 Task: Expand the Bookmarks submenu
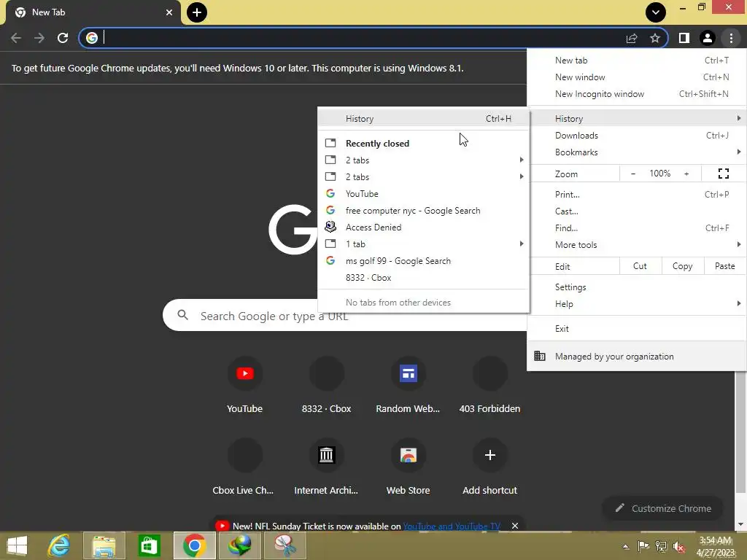click(x=636, y=152)
